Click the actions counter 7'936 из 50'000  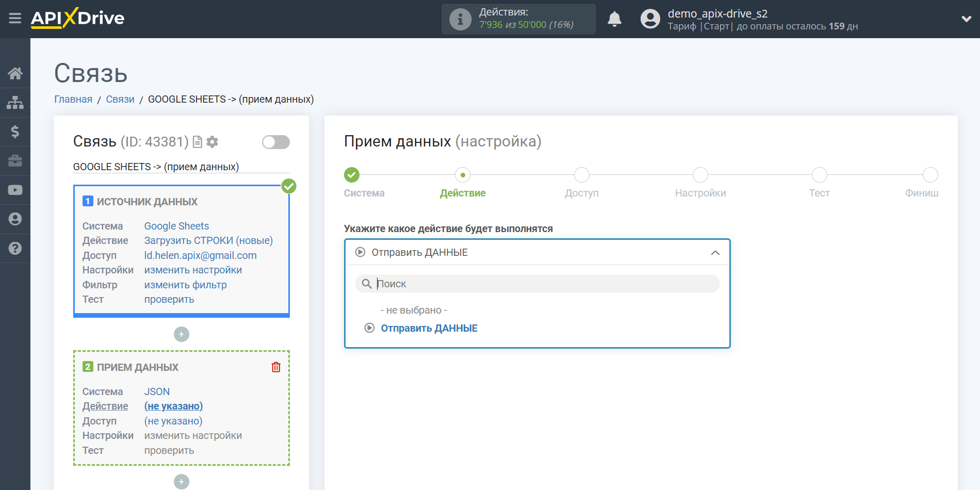pos(526,25)
